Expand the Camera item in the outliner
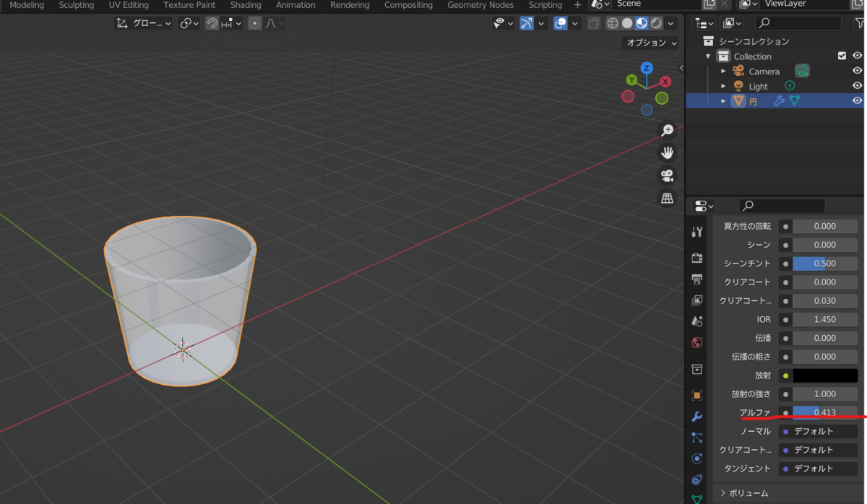867x504 pixels. 723,71
